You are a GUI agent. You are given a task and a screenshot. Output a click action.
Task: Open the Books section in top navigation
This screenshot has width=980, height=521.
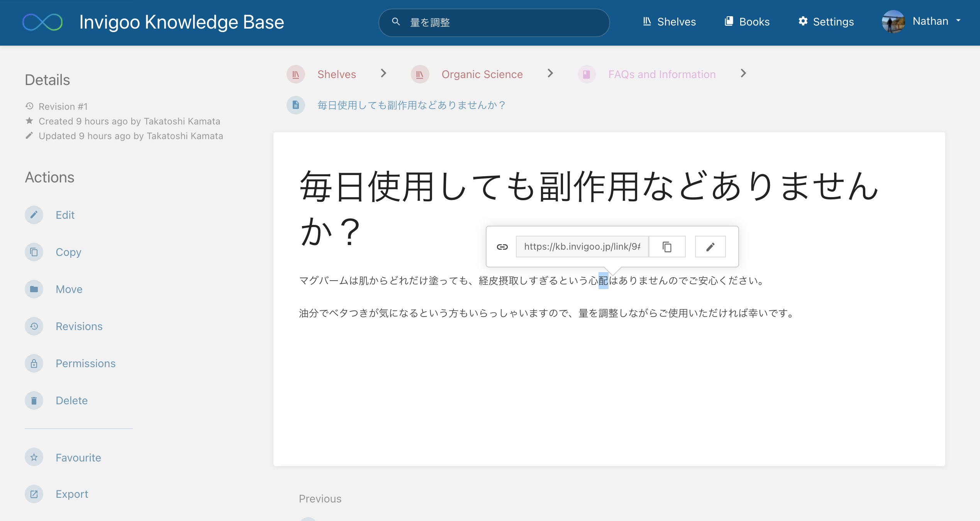tap(746, 22)
